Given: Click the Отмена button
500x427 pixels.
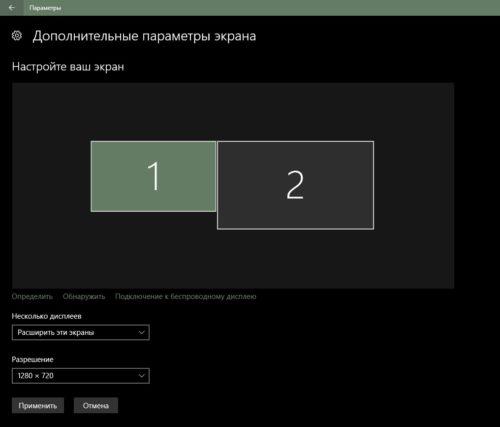Looking at the screenshot, I should click(96, 405).
